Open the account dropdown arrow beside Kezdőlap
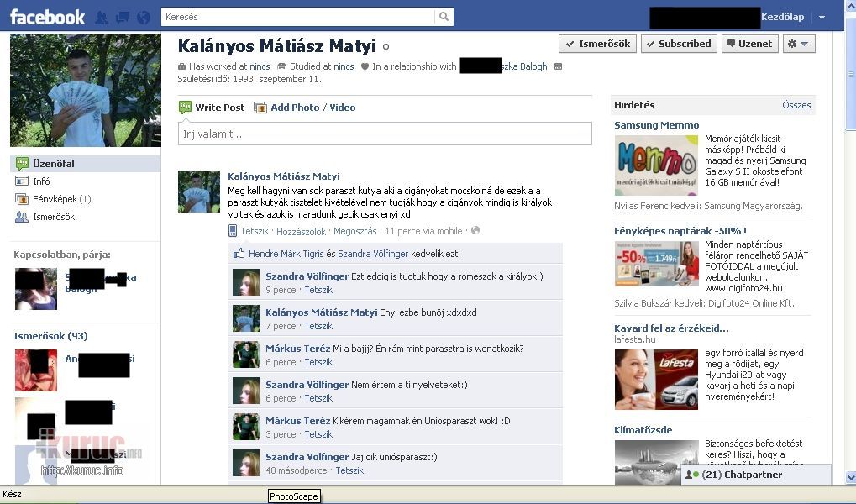This screenshot has height=504, width=856. tap(822, 18)
